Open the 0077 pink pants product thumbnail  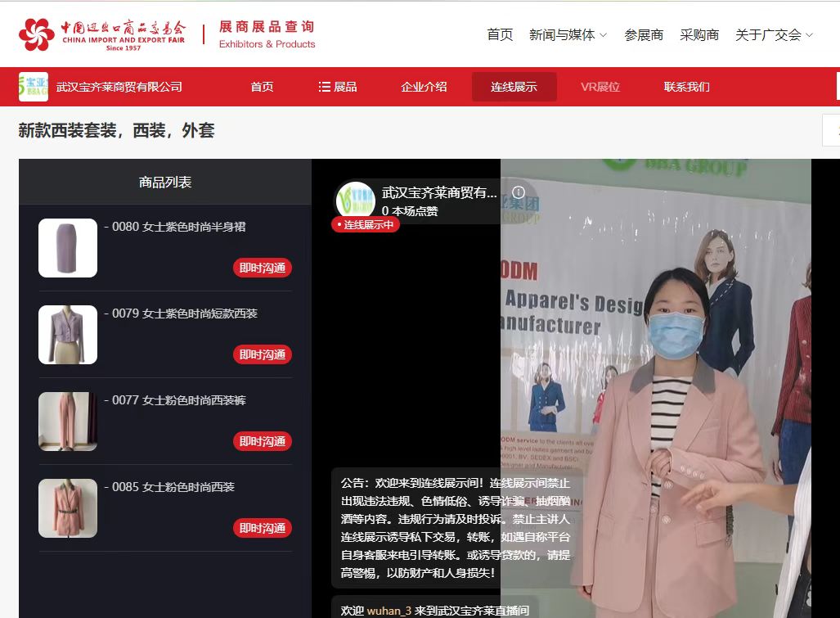(68, 421)
